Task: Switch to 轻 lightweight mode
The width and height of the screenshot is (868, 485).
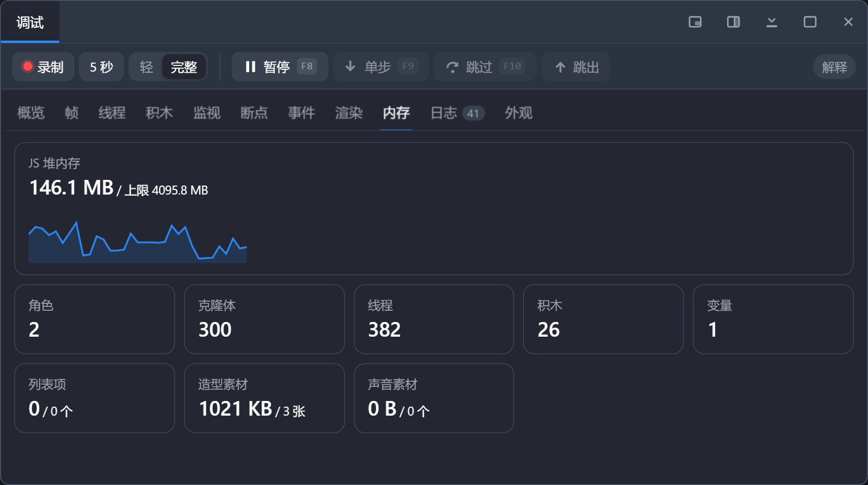Action: (x=147, y=67)
